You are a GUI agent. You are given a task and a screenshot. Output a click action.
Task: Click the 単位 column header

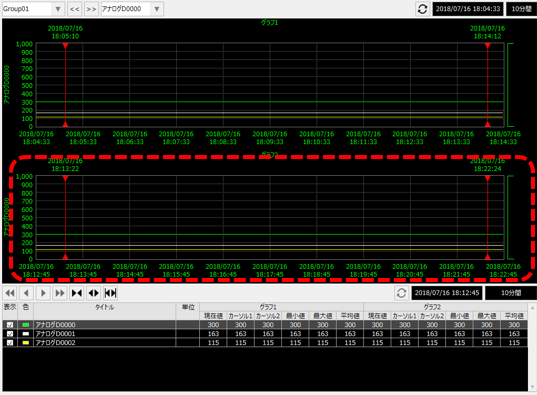point(188,307)
